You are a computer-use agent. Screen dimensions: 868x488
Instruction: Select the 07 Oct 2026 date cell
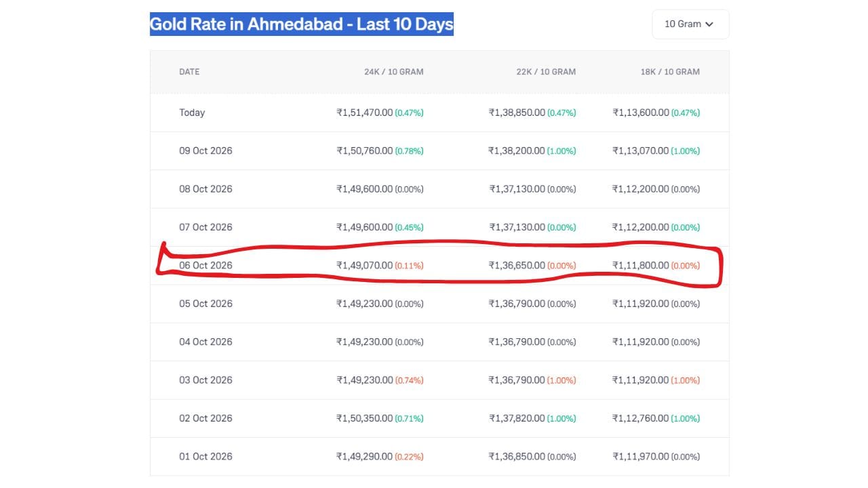tap(205, 227)
